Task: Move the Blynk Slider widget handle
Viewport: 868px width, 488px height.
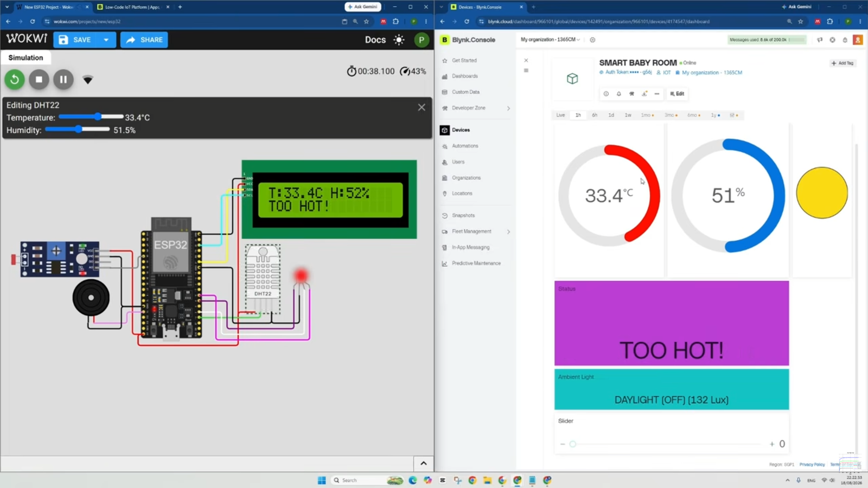Action: pyautogui.click(x=573, y=444)
